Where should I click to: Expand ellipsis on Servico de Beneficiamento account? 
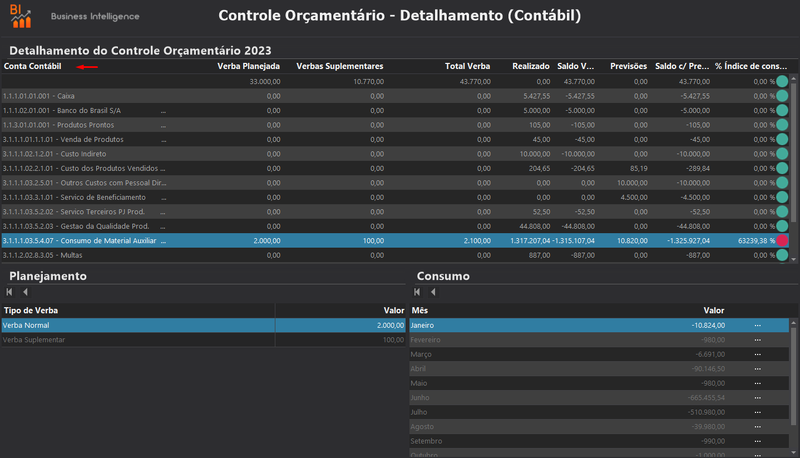[163, 197]
